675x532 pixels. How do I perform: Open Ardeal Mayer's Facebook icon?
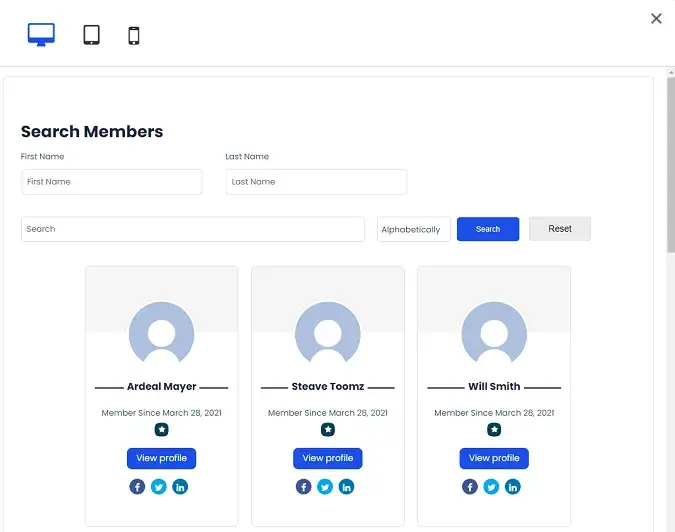pos(138,487)
